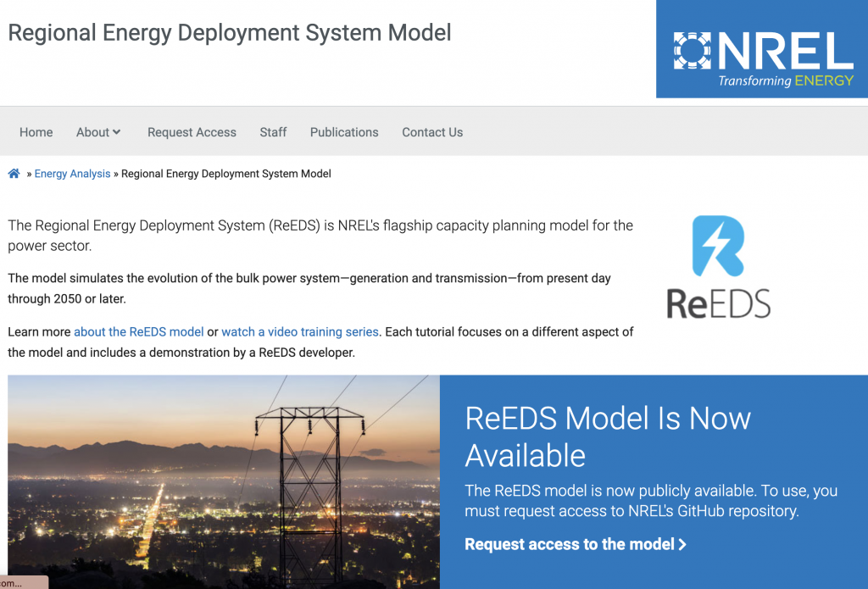The width and height of the screenshot is (868, 589).
Task: Click the 'ReEDS Model Is Now Available' heading
Action: tap(608, 436)
